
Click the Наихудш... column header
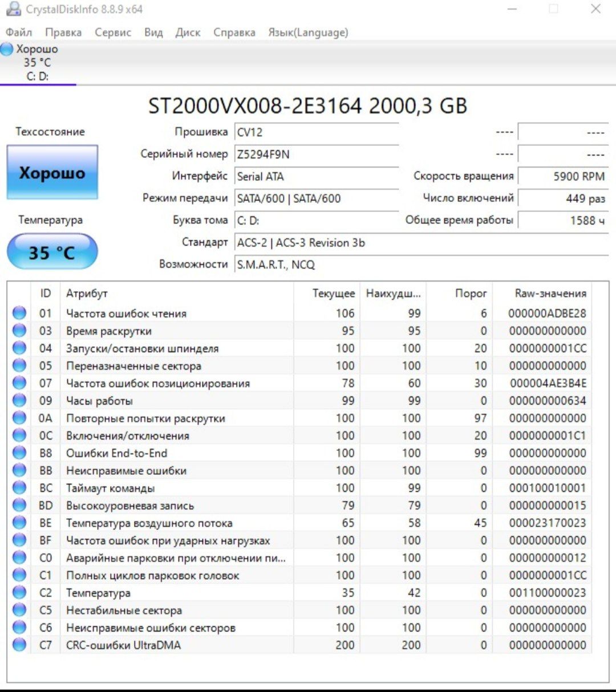coord(393,293)
